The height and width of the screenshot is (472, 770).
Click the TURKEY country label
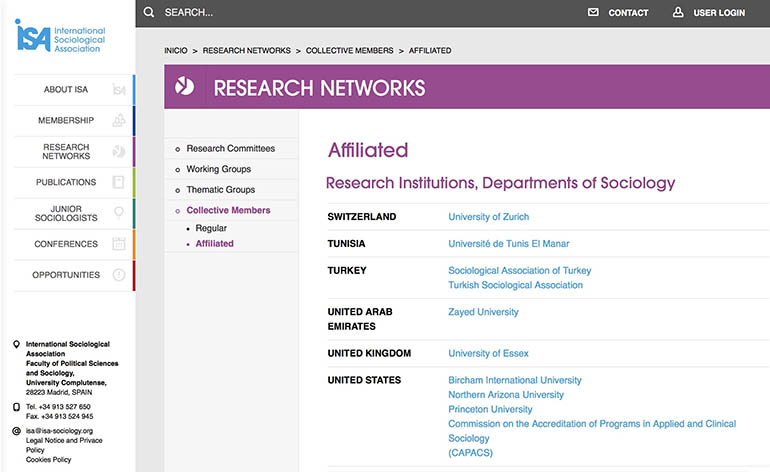(347, 271)
